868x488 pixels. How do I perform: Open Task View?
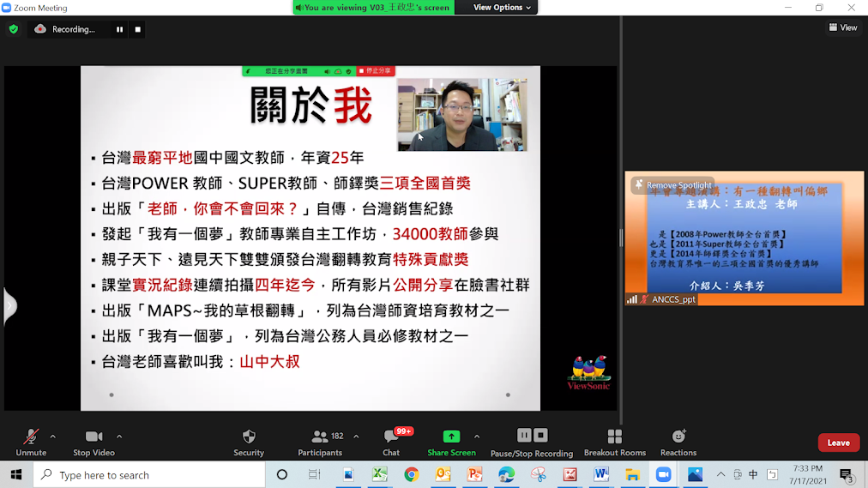coord(315,475)
